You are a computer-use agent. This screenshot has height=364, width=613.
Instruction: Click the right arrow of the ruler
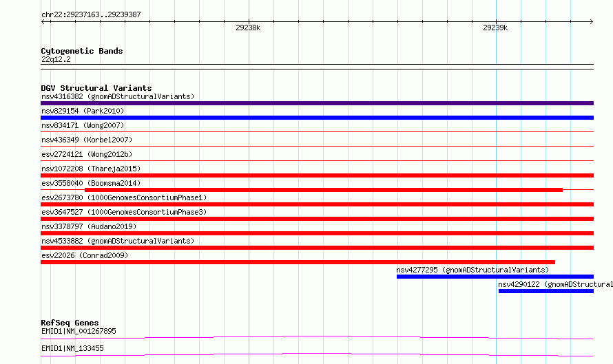point(591,22)
